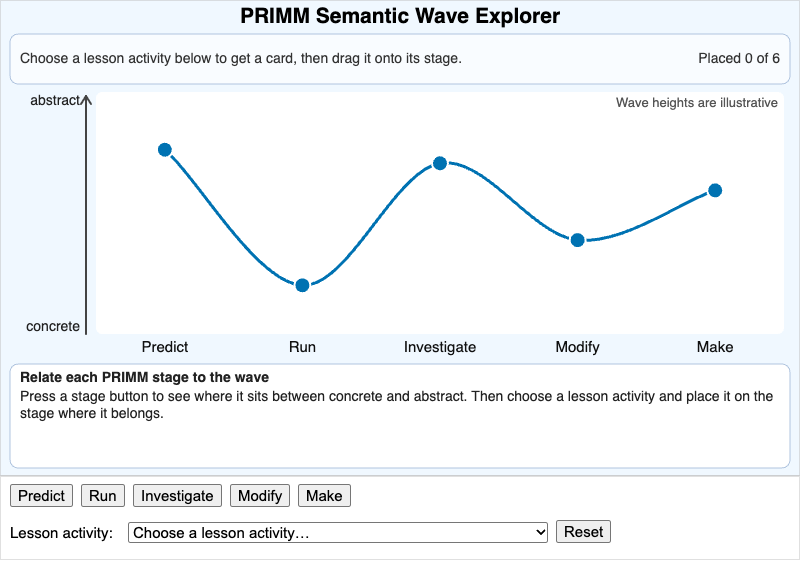Click the Make label under the chart
Viewport: 800px width, 562px height.
[x=715, y=347]
